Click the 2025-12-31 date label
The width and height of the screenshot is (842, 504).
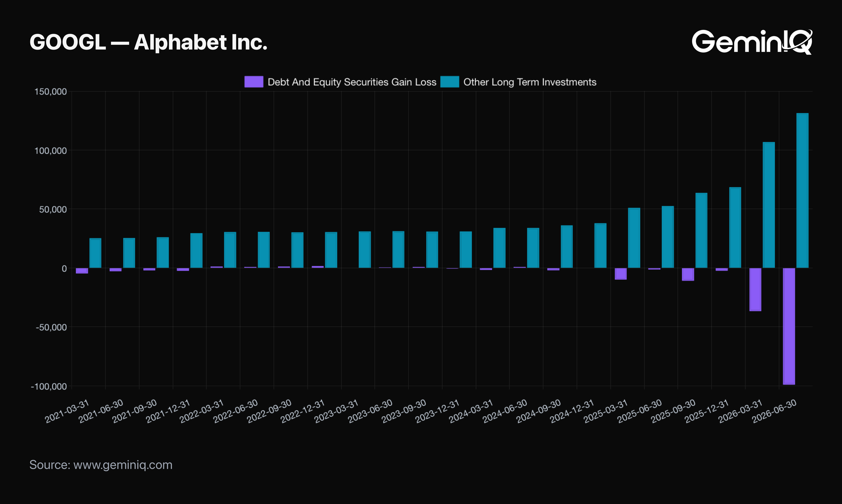coord(707,411)
